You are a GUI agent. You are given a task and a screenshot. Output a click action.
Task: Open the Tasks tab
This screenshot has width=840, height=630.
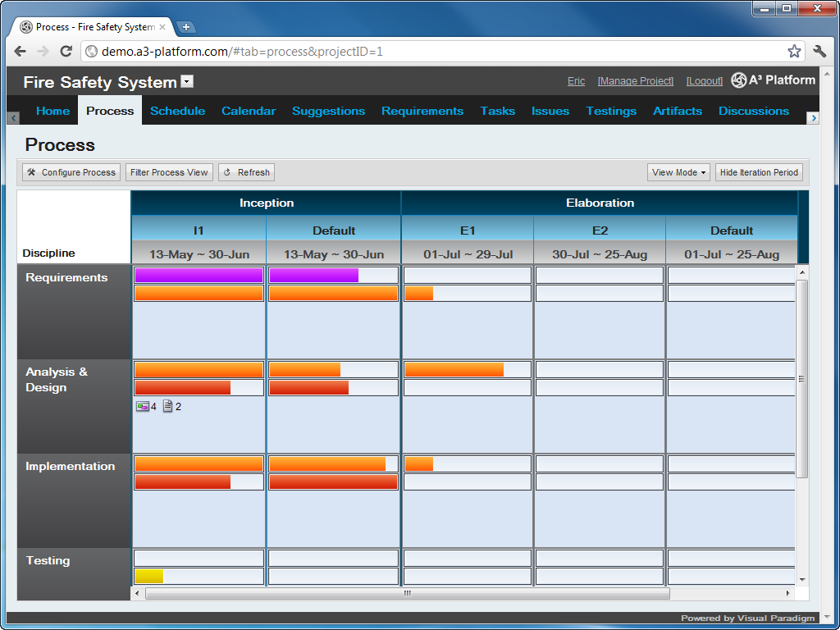(497, 111)
